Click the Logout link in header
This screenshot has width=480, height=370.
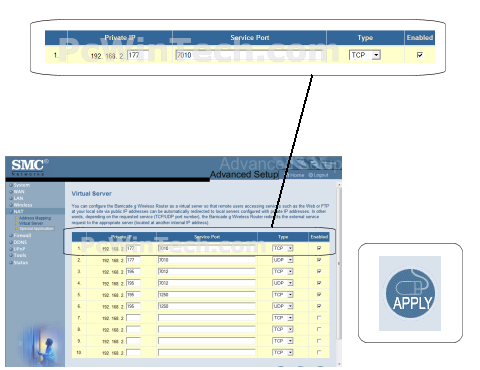318,175
